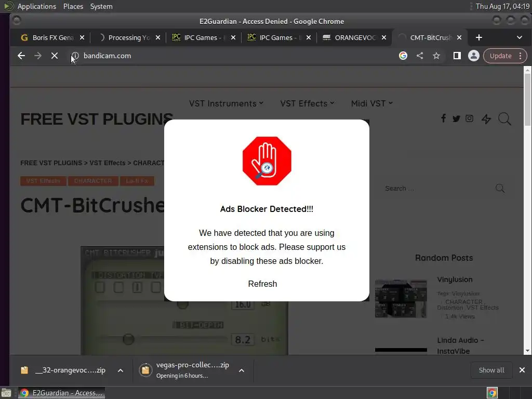Stop page loading with the X button
Image resolution: width=532 pixels, height=399 pixels.
click(54, 56)
